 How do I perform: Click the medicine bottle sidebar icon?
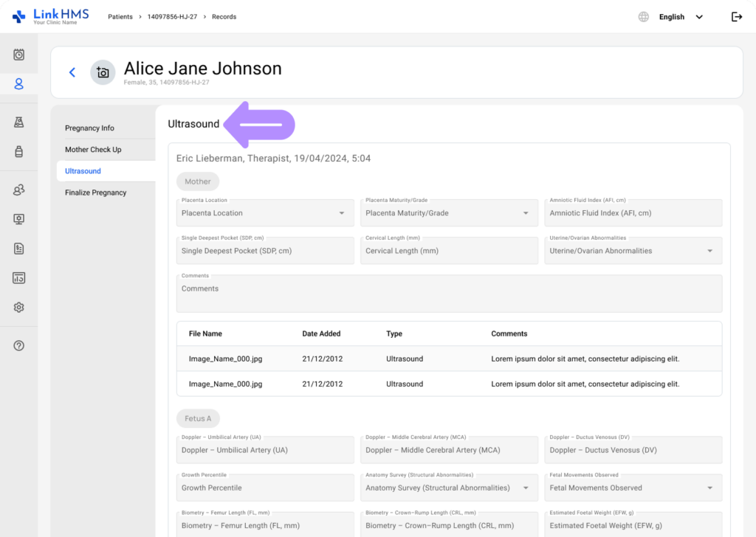click(x=19, y=152)
